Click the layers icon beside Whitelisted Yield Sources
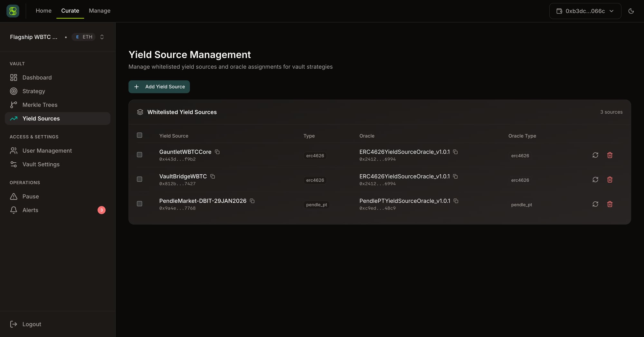Screen dimensions: 644x337 tap(140, 112)
